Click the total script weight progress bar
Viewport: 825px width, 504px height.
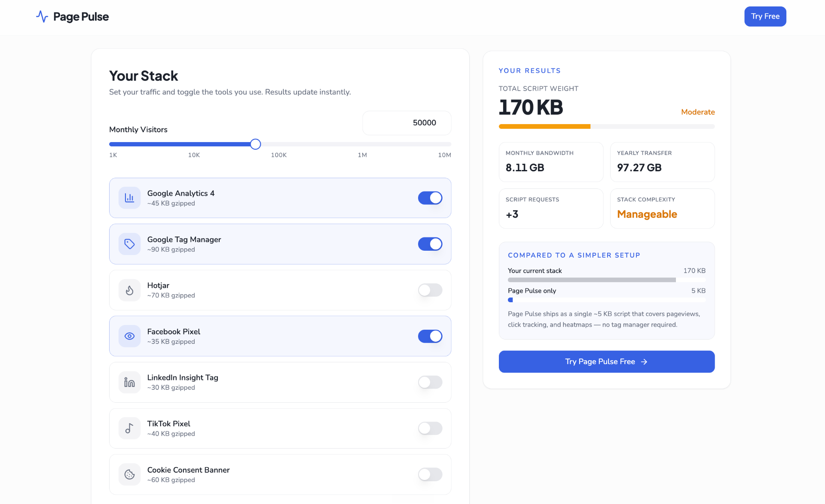coord(607,127)
